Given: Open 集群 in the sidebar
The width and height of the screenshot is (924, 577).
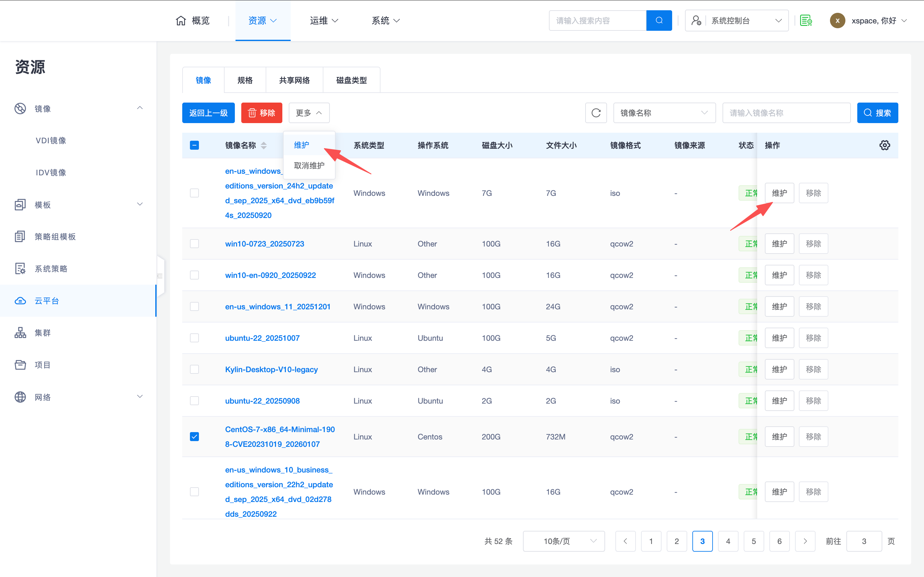Looking at the screenshot, I should [x=43, y=333].
